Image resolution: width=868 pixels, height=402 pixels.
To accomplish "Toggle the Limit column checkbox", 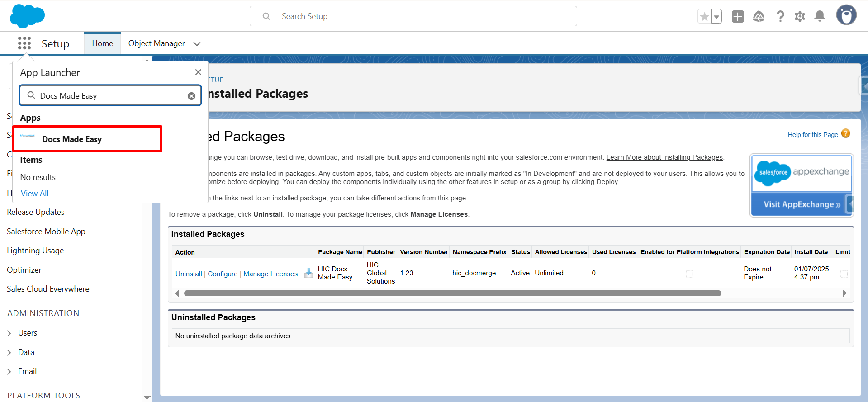I will coord(844,274).
